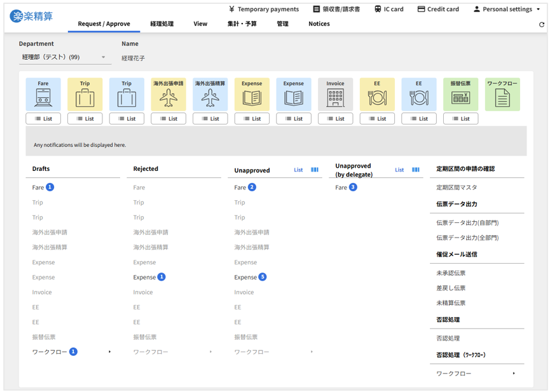Click the gray Invoice building icon
The height and width of the screenshot is (392, 550).
pyautogui.click(x=335, y=95)
